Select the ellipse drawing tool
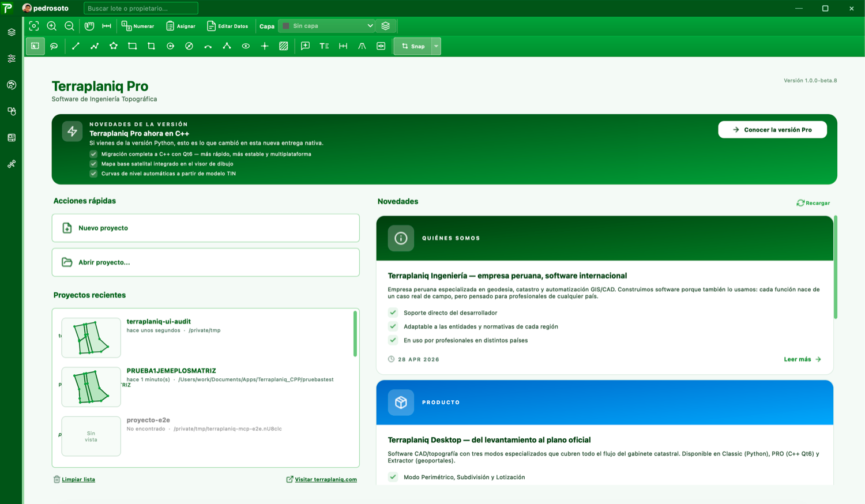865x504 pixels. pyautogui.click(x=246, y=46)
